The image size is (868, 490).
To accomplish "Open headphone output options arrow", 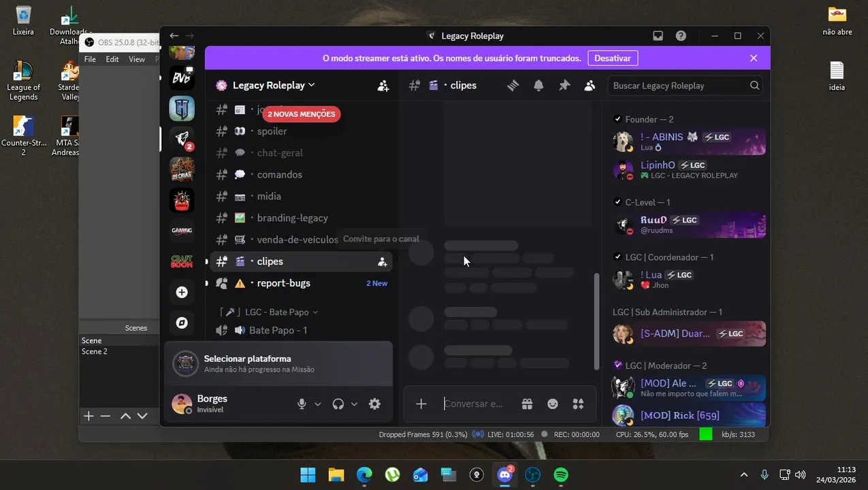I will tap(354, 404).
